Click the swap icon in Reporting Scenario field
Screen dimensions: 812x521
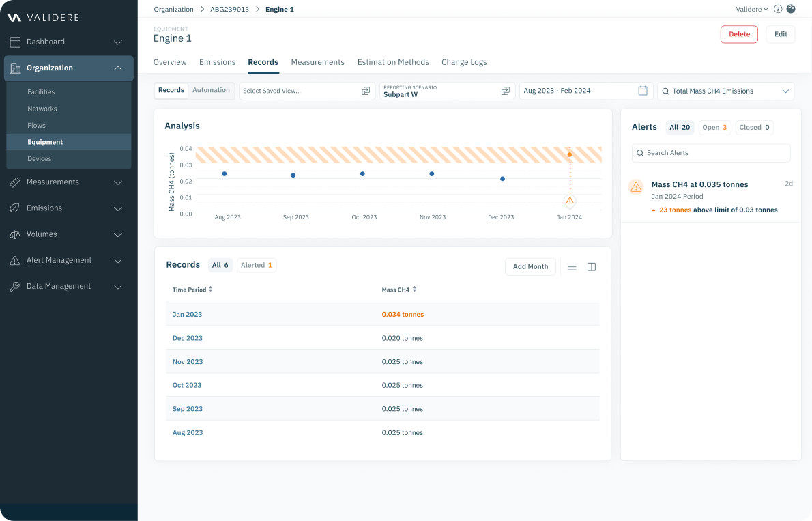click(506, 91)
